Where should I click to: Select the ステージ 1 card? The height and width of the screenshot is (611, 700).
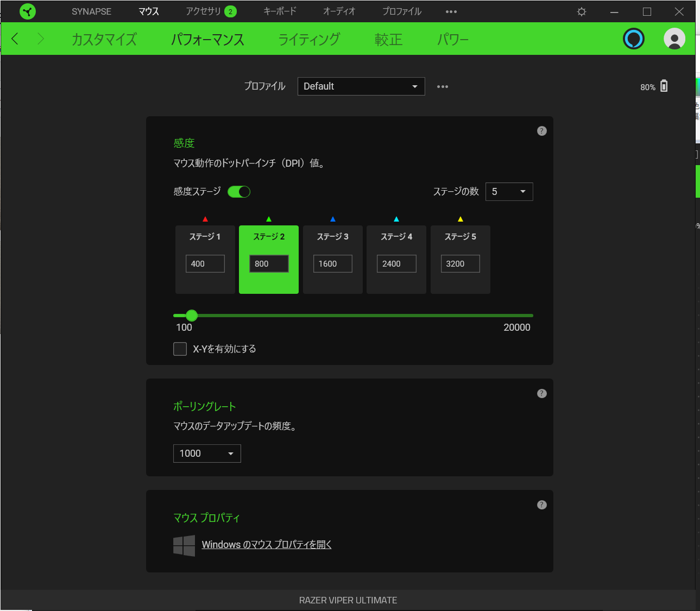coord(205,260)
